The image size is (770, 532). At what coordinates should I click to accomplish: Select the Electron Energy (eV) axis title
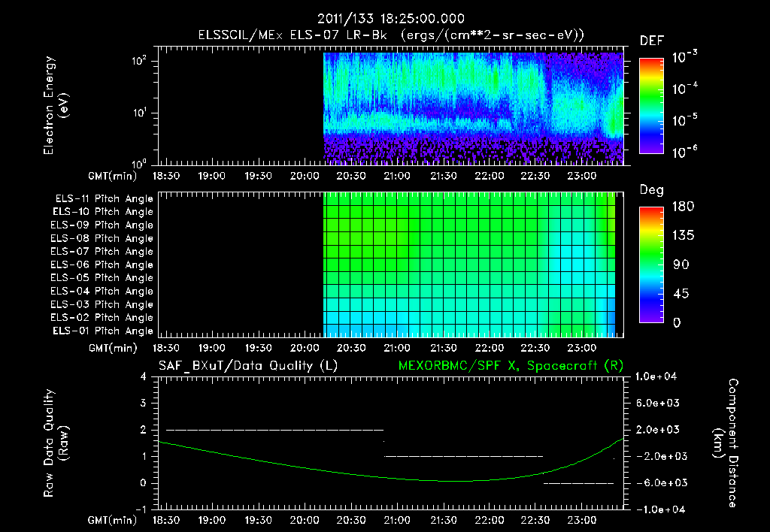56,105
